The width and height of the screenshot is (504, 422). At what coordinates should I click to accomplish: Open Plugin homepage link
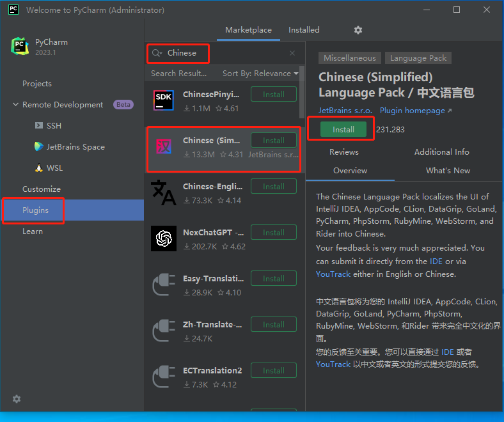click(x=416, y=110)
